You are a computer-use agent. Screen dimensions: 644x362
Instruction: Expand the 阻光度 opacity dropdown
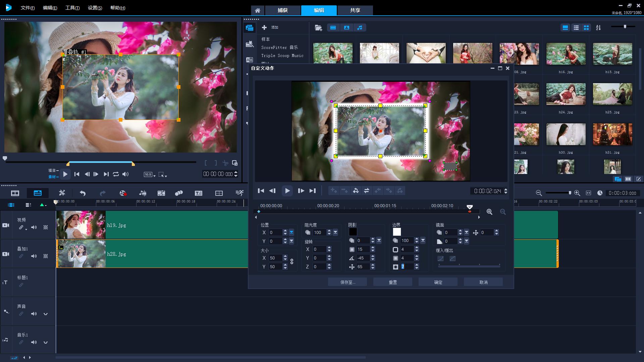click(x=335, y=232)
